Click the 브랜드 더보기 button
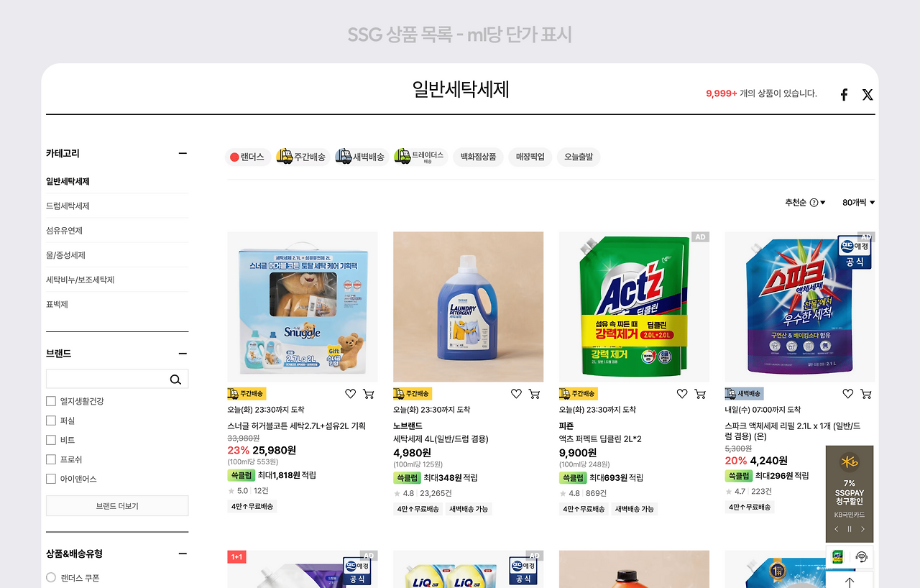Screen dimensions: 920x588 click(x=117, y=506)
